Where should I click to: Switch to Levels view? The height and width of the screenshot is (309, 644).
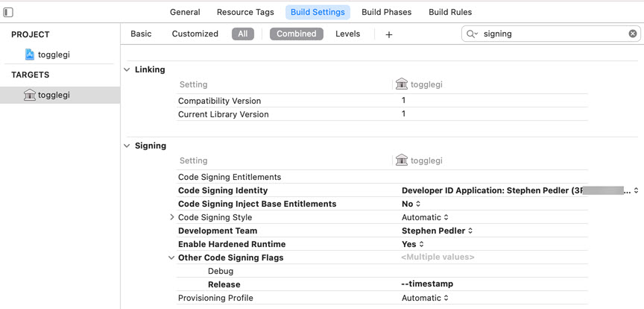click(x=347, y=34)
